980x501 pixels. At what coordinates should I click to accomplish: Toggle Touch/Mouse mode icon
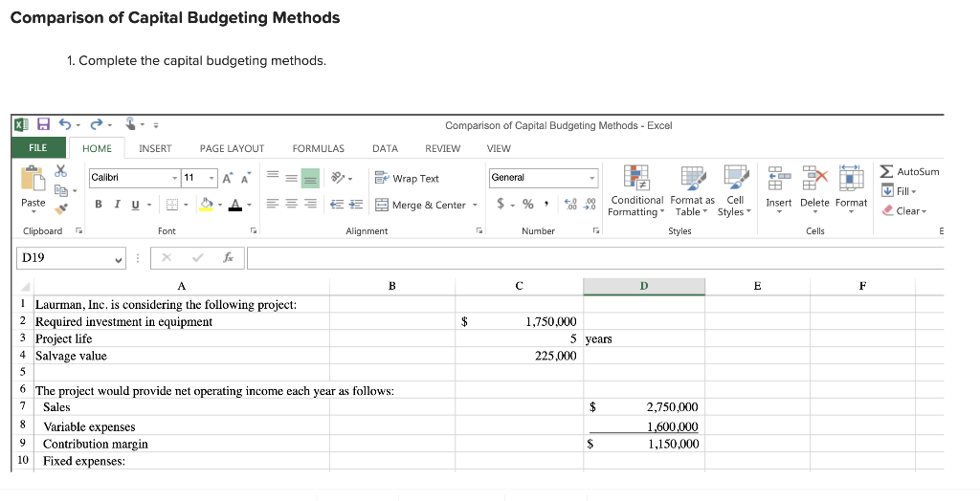tap(130, 124)
